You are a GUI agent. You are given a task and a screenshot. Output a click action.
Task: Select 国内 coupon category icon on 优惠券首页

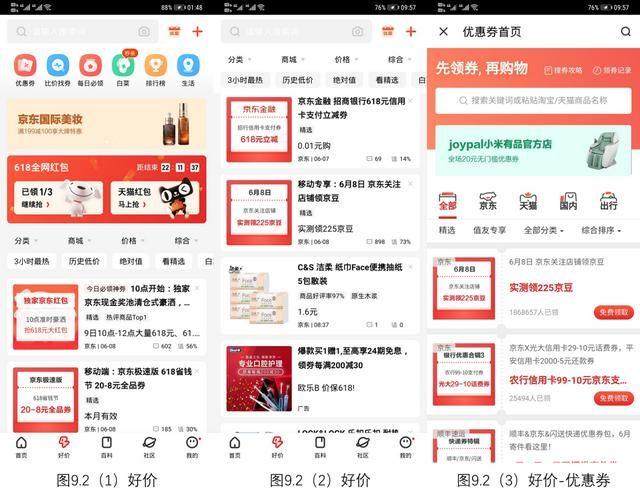(x=568, y=201)
